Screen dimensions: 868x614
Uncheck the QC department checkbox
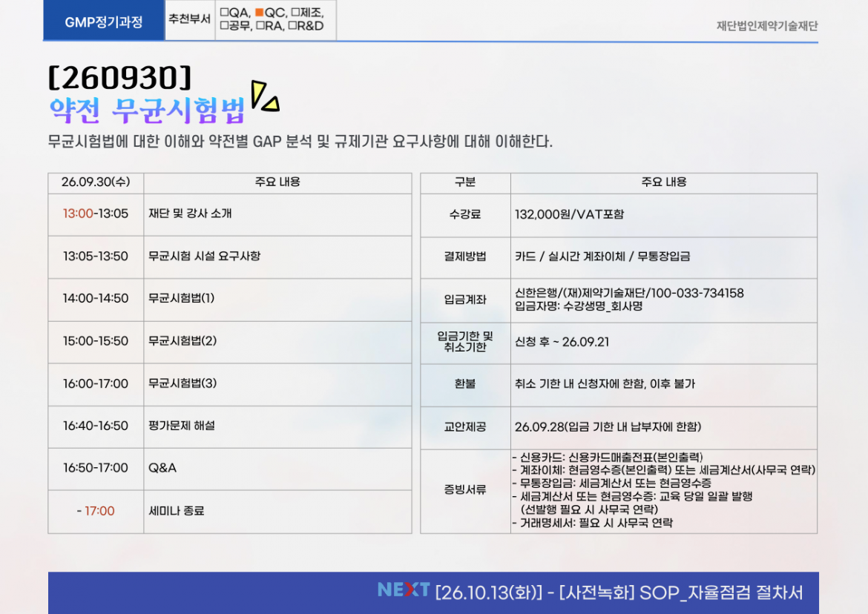[260, 13]
